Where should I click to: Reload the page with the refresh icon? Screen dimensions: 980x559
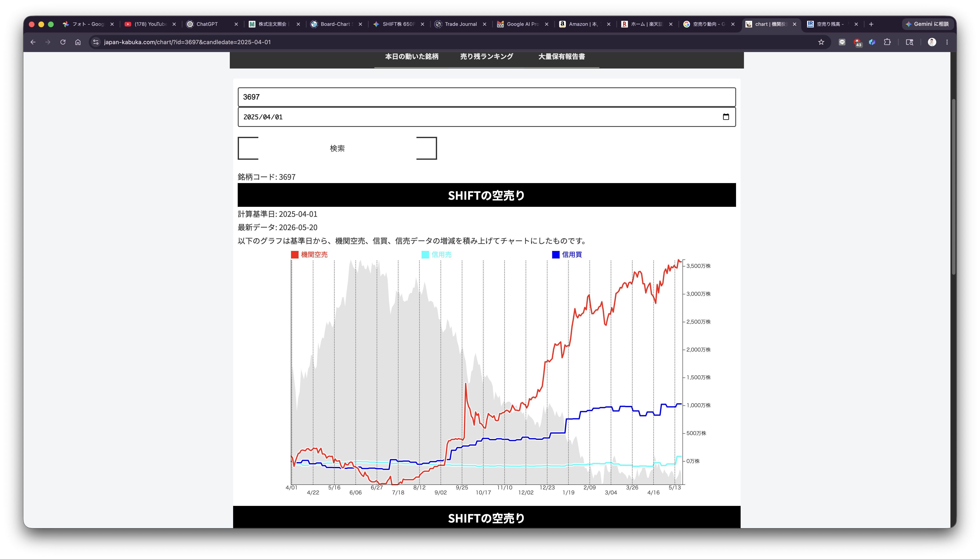pyautogui.click(x=63, y=42)
